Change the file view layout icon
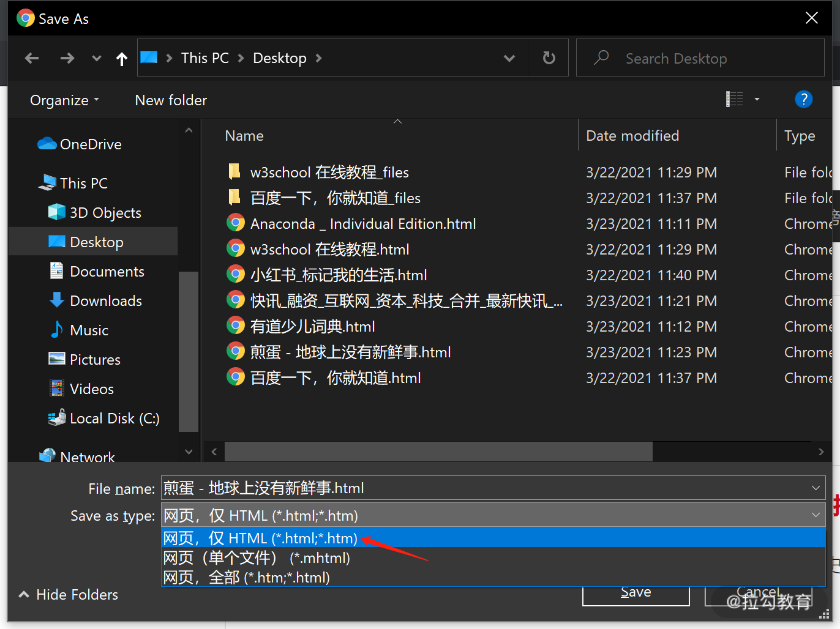 tap(735, 99)
